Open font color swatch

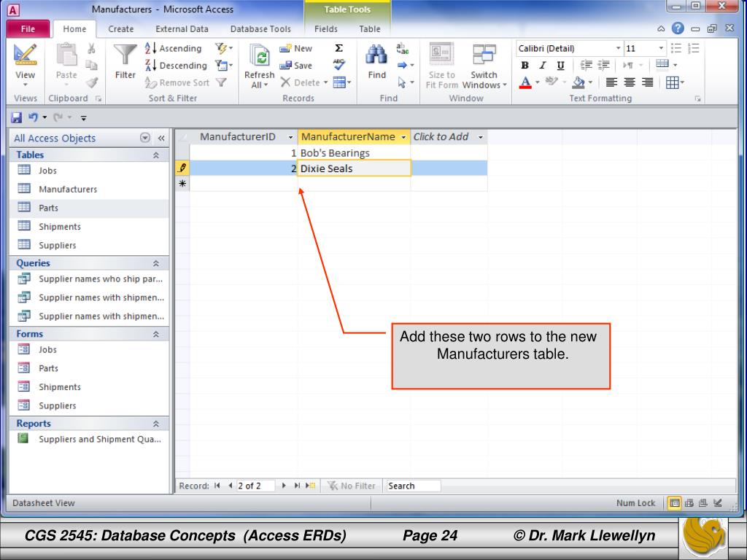[525, 82]
